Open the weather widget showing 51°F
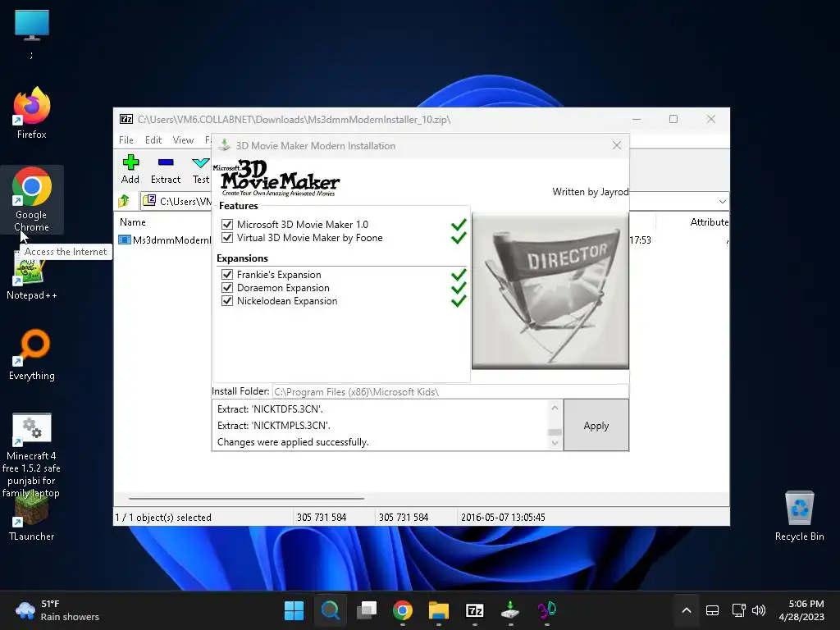This screenshot has height=630, width=840. (58, 610)
